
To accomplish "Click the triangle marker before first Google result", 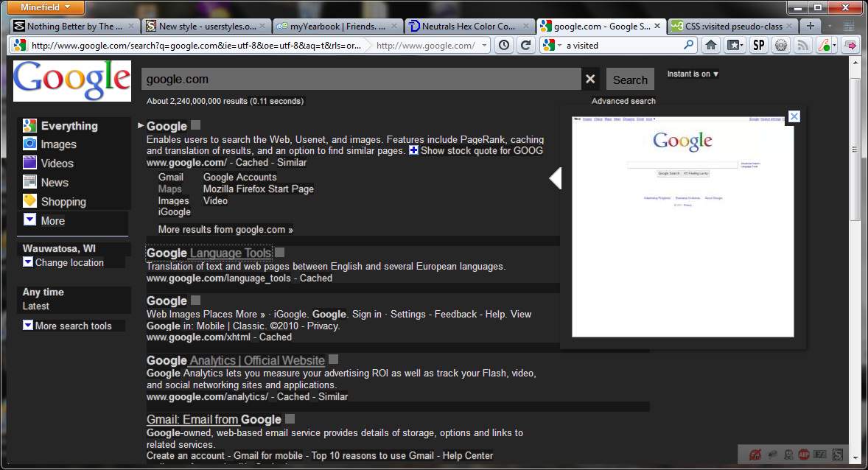I will (x=141, y=126).
